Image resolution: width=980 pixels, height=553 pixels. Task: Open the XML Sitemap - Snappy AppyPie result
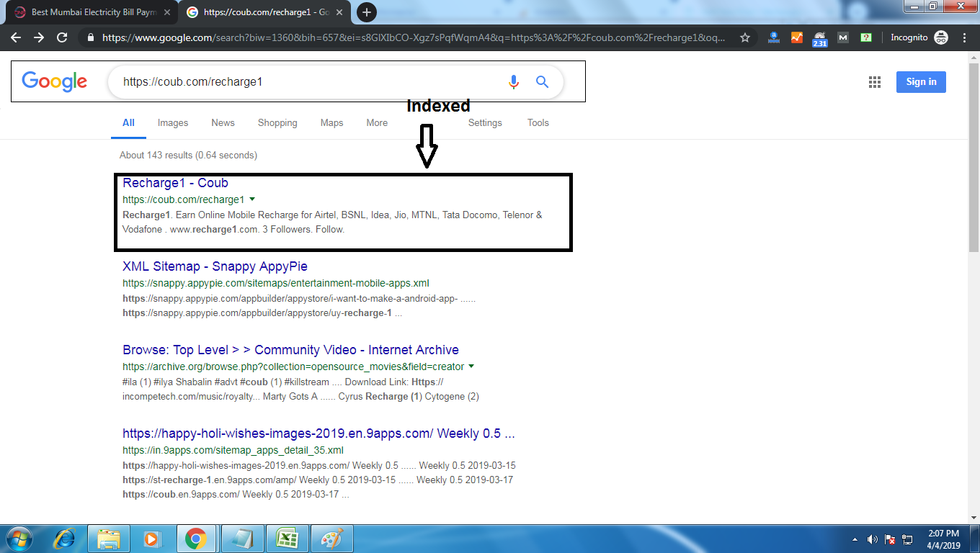(x=215, y=266)
